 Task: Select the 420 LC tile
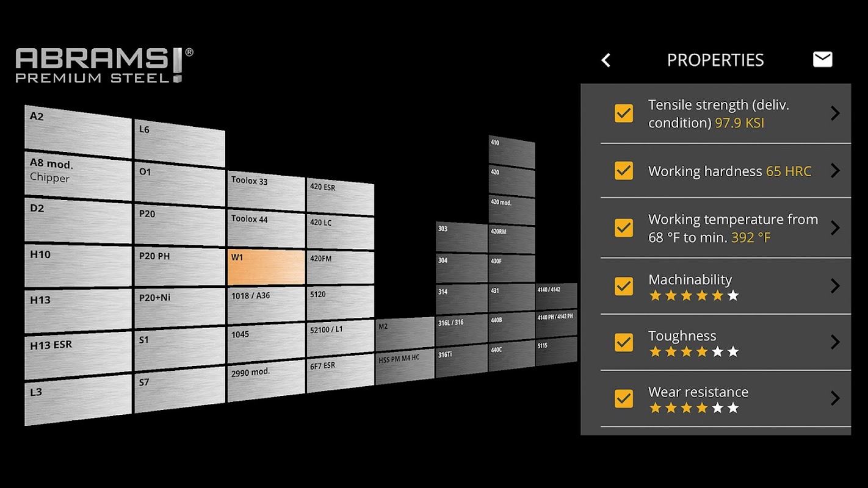point(340,232)
